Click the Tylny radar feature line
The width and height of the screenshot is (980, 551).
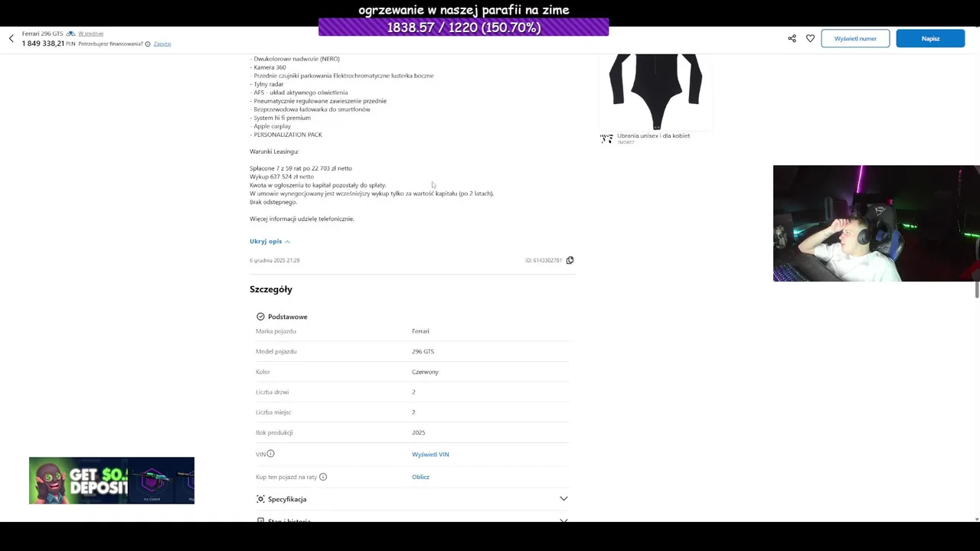click(266, 84)
